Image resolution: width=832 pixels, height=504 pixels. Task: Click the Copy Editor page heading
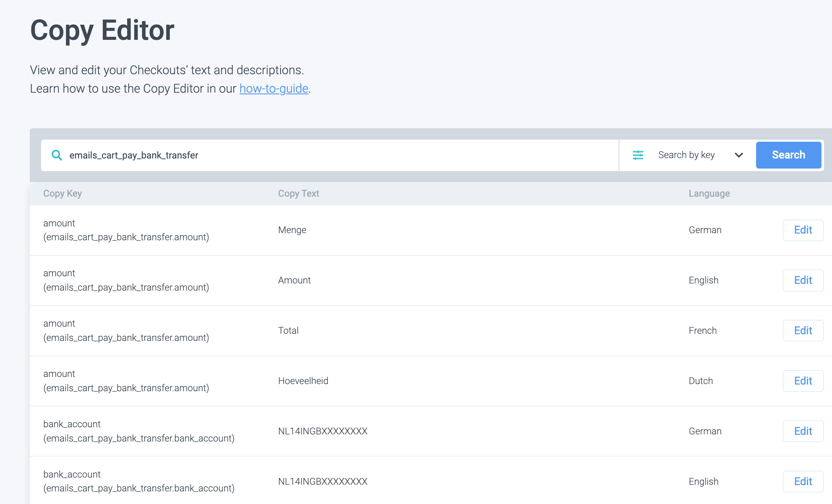[102, 30]
